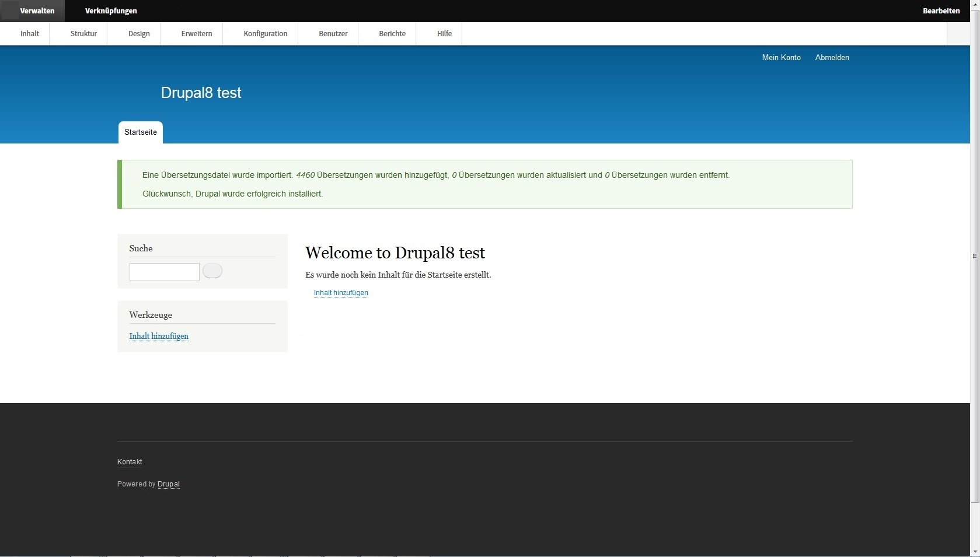The height and width of the screenshot is (557, 980).
Task: Select the Startseite tab
Action: pos(141,132)
